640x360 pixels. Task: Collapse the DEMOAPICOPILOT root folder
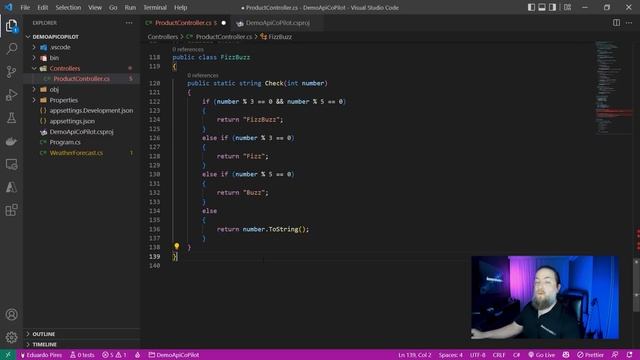click(28, 37)
